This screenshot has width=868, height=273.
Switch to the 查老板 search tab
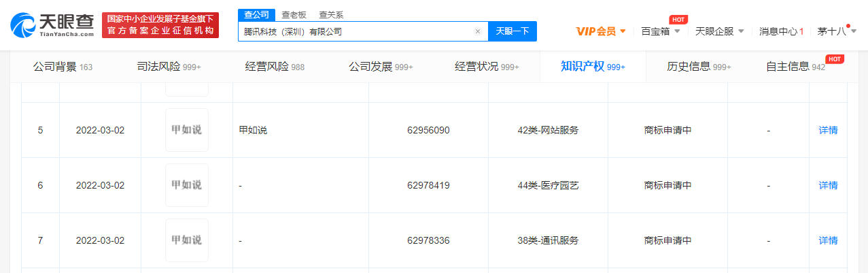(x=294, y=14)
